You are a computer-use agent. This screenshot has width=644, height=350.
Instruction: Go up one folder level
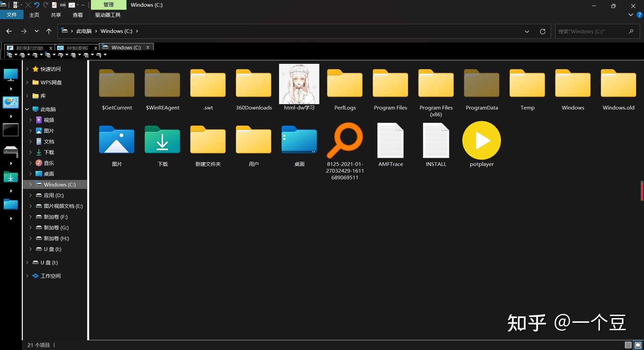tap(49, 31)
